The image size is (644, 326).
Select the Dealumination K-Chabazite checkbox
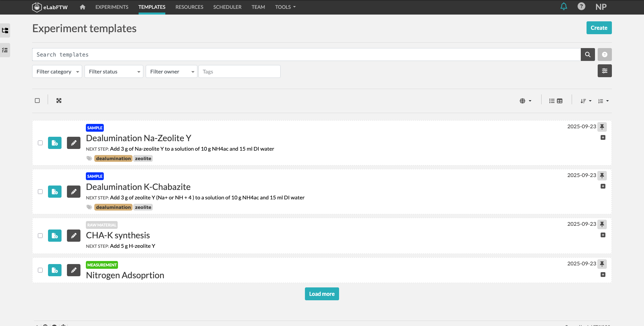pyautogui.click(x=40, y=191)
